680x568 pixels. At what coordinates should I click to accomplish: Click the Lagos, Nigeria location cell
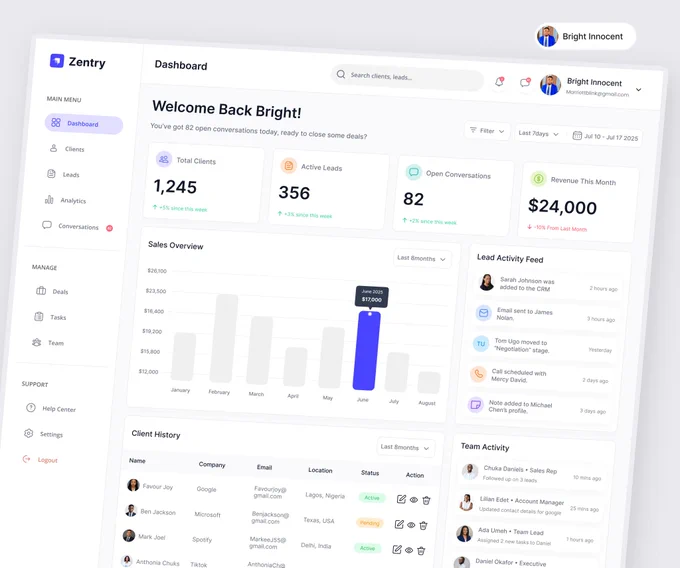pos(325,495)
